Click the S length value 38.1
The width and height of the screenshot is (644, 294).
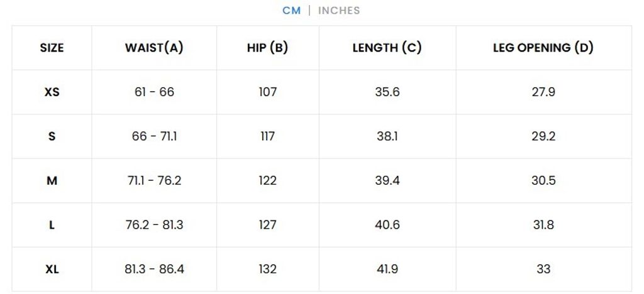pos(387,136)
